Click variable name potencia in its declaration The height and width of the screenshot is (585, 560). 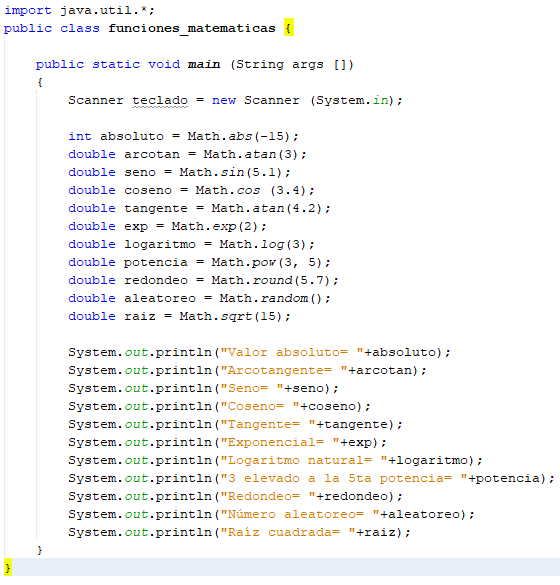(156, 262)
